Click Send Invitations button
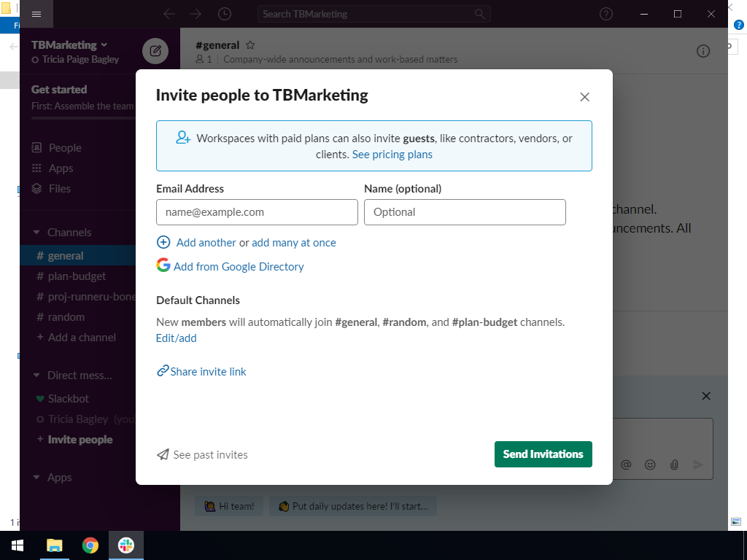This screenshot has height=560, width=747. (543, 454)
